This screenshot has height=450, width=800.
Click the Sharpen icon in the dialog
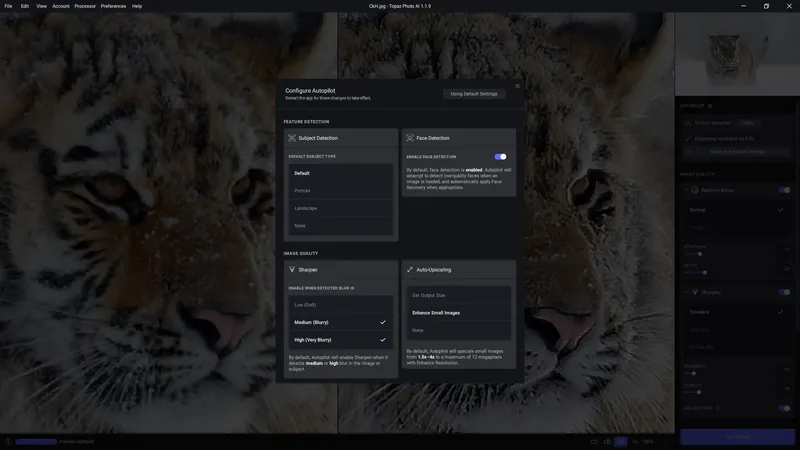pos(292,269)
